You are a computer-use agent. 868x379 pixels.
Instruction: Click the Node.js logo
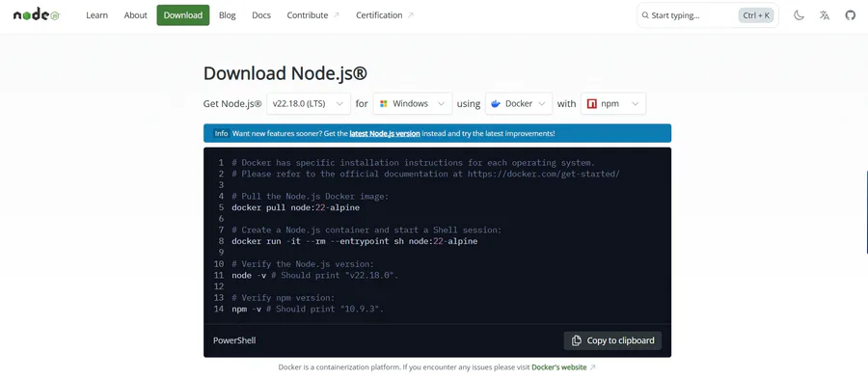(x=37, y=14)
